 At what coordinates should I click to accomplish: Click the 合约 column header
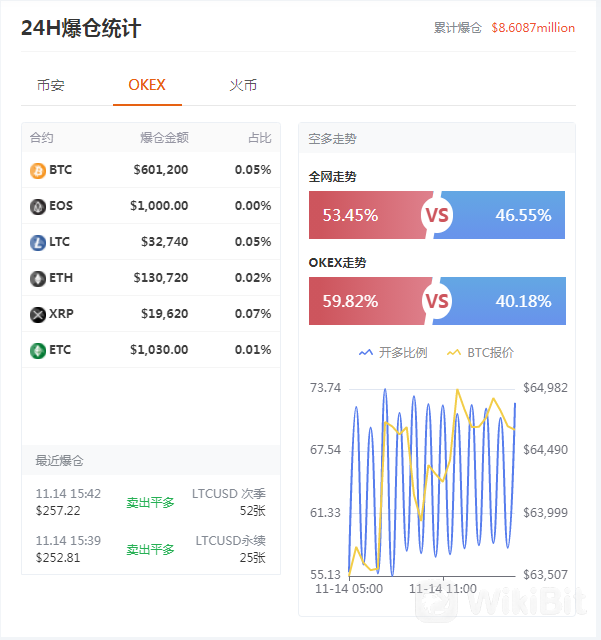tap(42, 138)
